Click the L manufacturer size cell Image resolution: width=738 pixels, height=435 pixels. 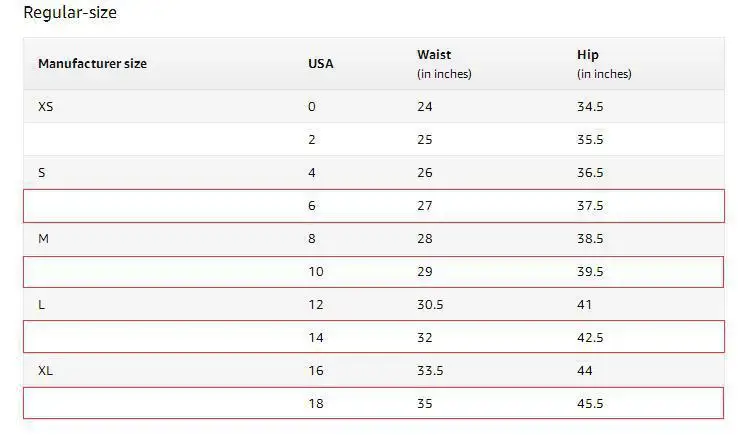(x=42, y=305)
